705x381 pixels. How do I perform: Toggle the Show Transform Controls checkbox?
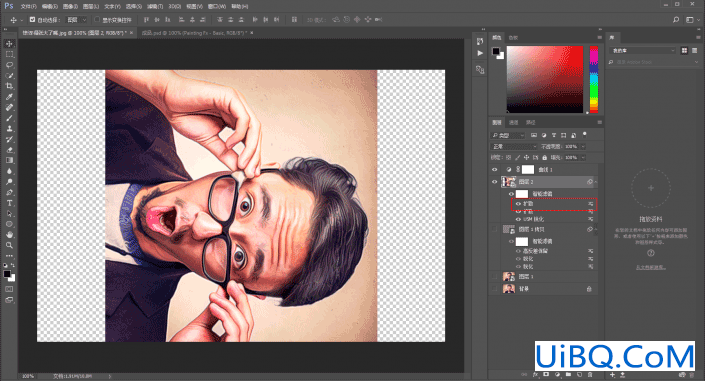pyautogui.click(x=97, y=20)
